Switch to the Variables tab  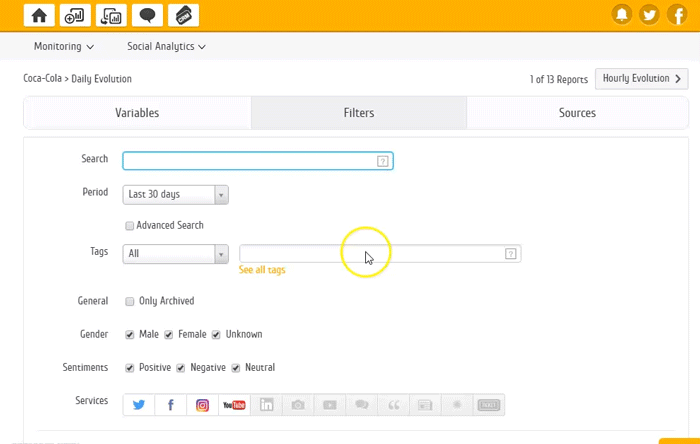coord(137,113)
